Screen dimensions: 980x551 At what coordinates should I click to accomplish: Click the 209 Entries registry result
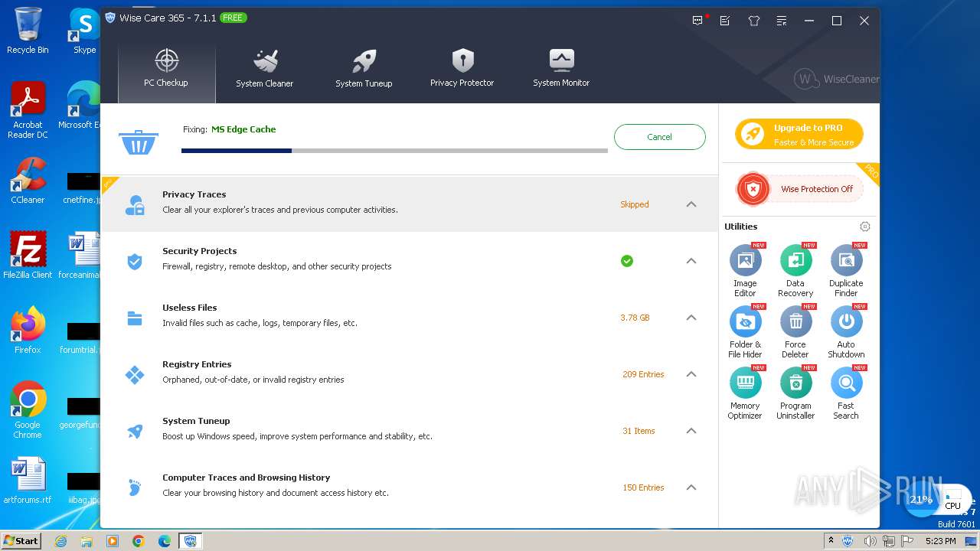(643, 374)
